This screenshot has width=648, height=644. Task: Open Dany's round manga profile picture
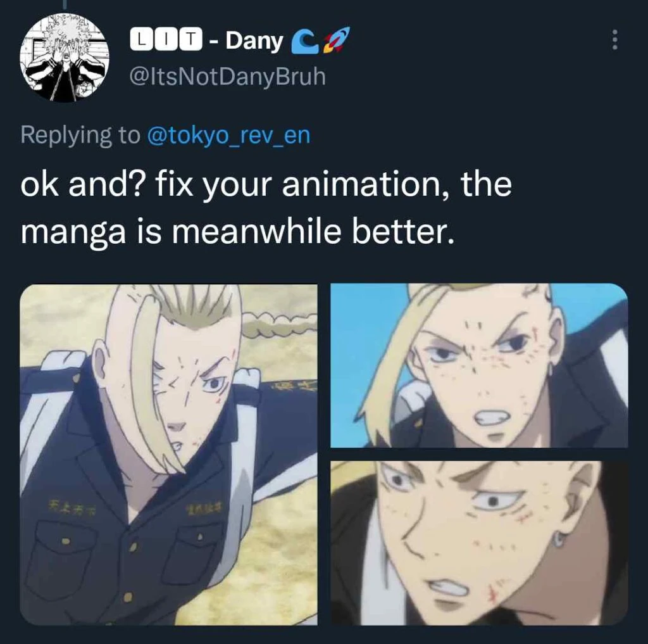[x=64, y=58]
